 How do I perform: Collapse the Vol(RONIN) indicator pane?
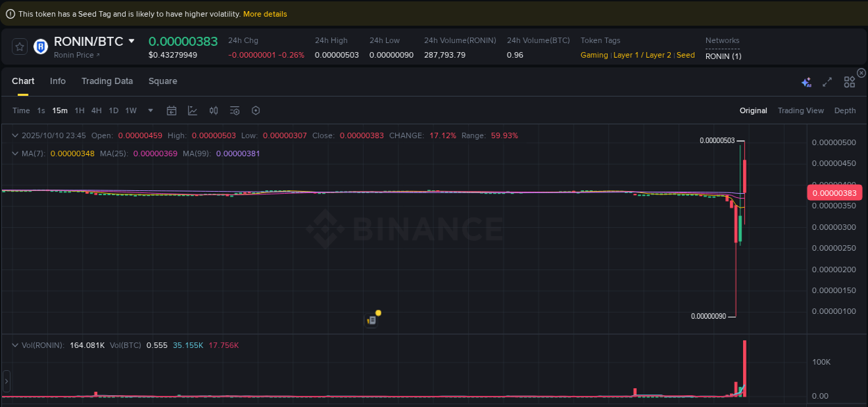coord(15,344)
